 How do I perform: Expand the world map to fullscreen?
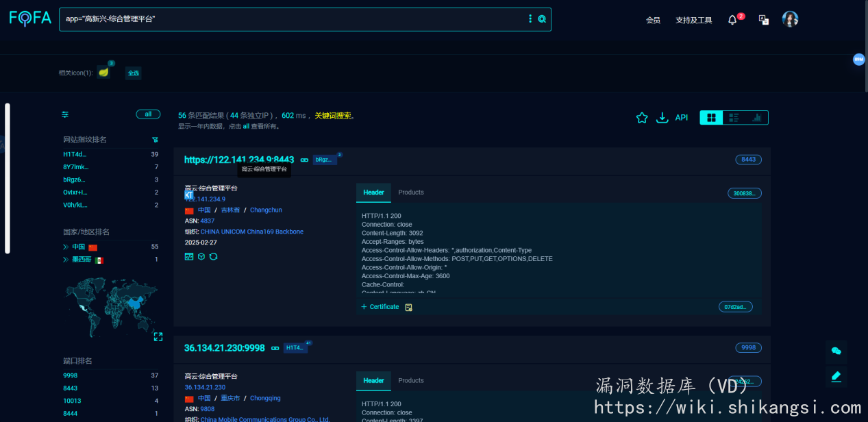pyautogui.click(x=158, y=336)
